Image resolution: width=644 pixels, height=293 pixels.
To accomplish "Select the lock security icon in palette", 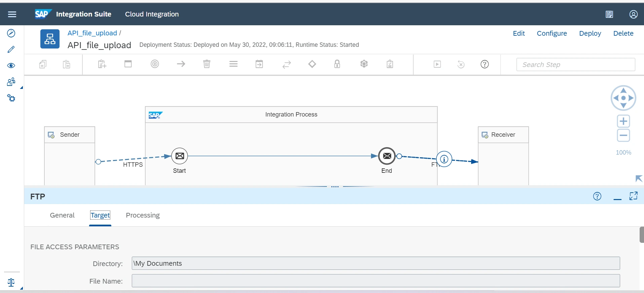I will click(337, 64).
